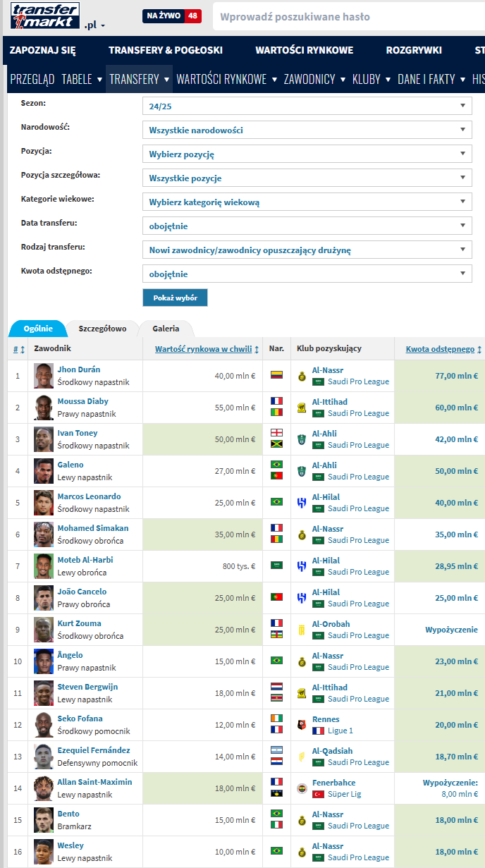The image size is (485, 868).
Task: Expand the Narodowość dropdown
Action: (x=307, y=130)
